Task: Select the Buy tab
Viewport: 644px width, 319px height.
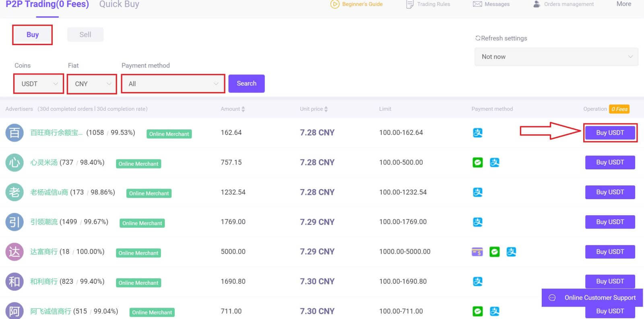Action: (33, 35)
